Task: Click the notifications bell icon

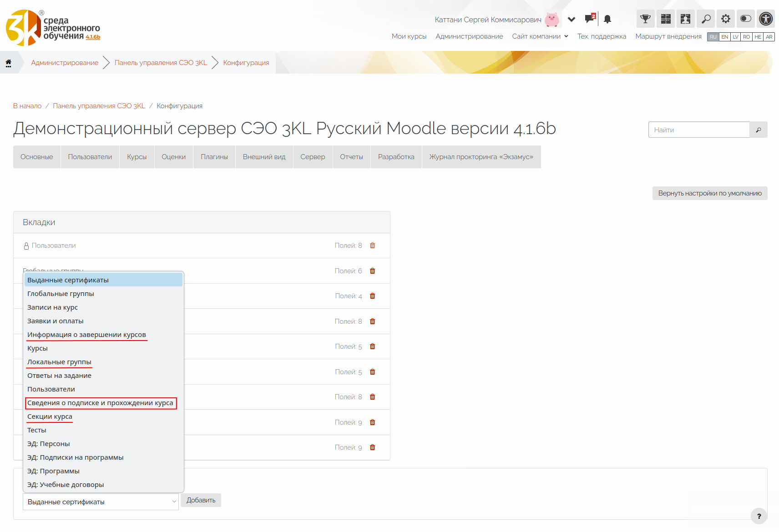Action: click(607, 19)
